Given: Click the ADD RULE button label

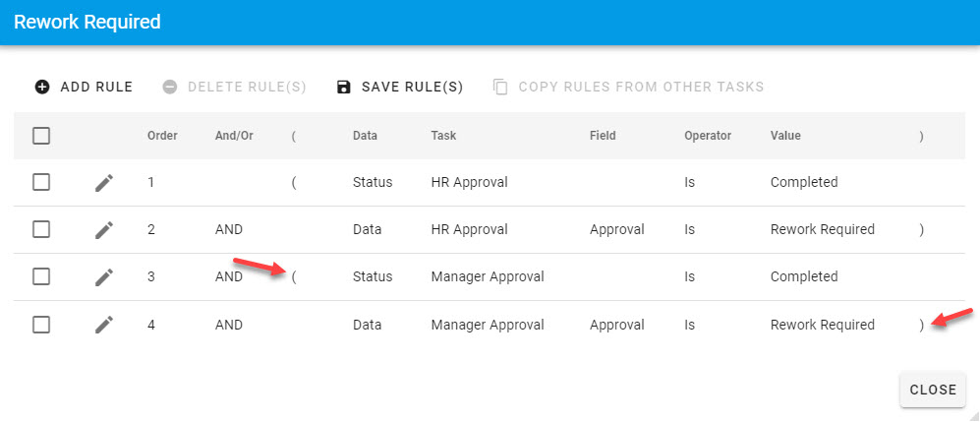Looking at the screenshot, I should (96, 87).
